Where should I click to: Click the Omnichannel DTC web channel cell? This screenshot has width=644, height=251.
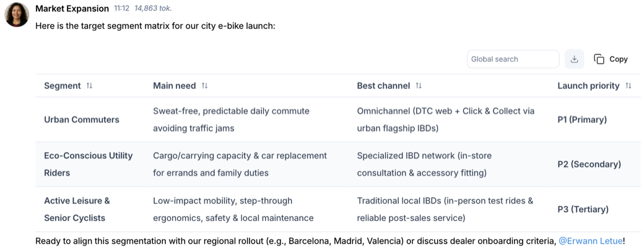446,120
